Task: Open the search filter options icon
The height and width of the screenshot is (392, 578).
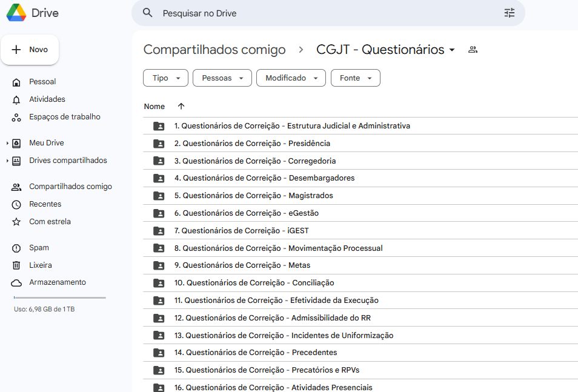Action: 509,13
